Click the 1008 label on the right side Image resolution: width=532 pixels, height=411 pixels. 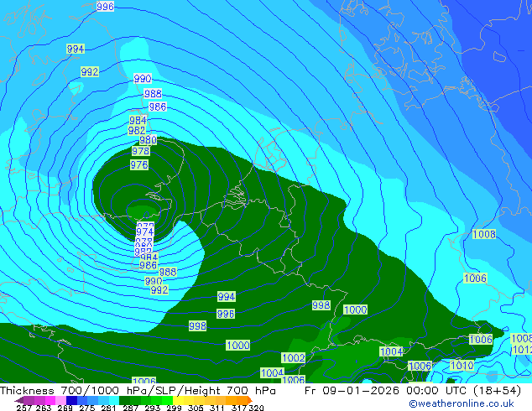(484, 234)
